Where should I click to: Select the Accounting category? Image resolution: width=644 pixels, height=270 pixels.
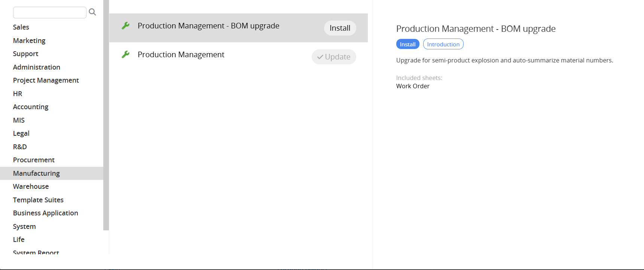[x=31, y=107]
